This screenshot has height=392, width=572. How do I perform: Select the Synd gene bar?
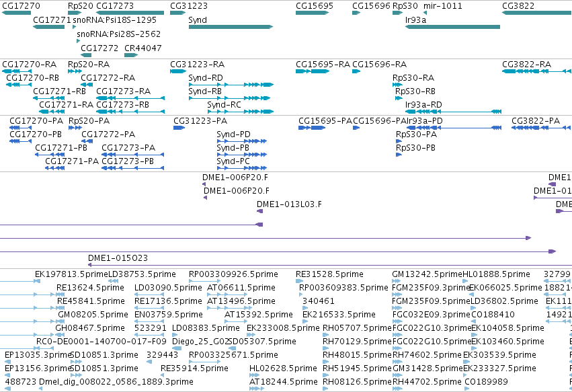point(231,27)
